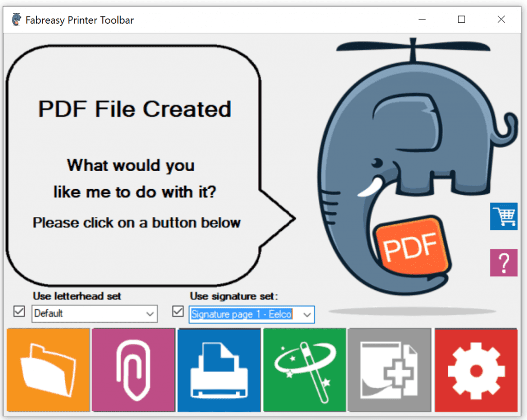527x420 pixels.
Task: Select the blue printer tile
Action: (219, 370)
